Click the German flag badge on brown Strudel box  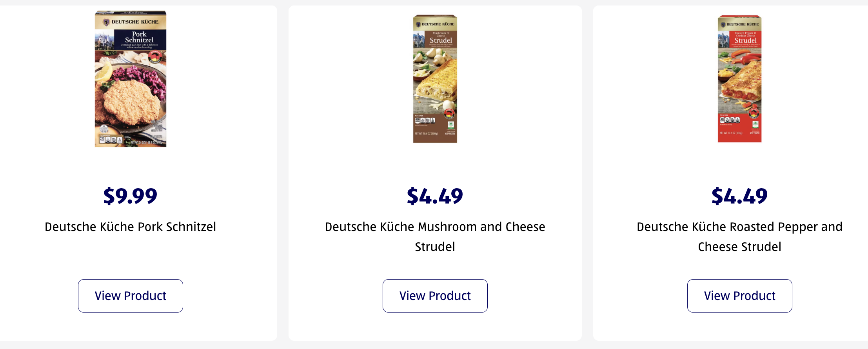pyautogui.click(x=449, y=114)
